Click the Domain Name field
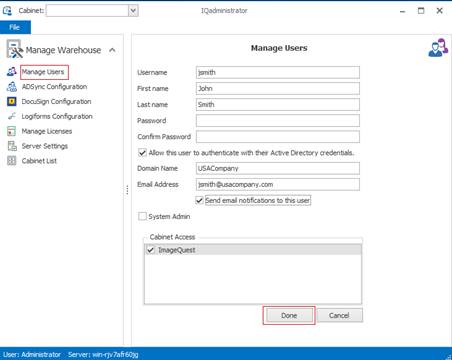Image resolution: width=452 pixels, height=360 pixels. click(278, 168)
